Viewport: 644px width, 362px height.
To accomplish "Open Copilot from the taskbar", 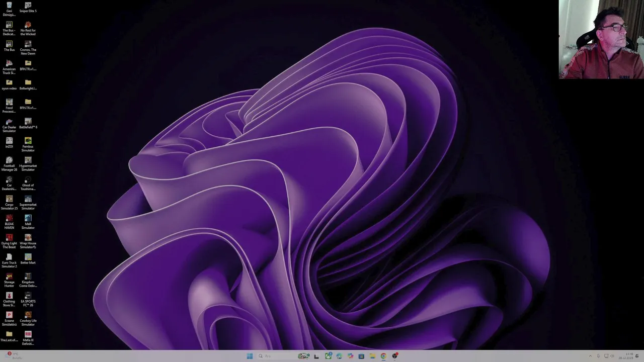I will (x=350, y=356).
